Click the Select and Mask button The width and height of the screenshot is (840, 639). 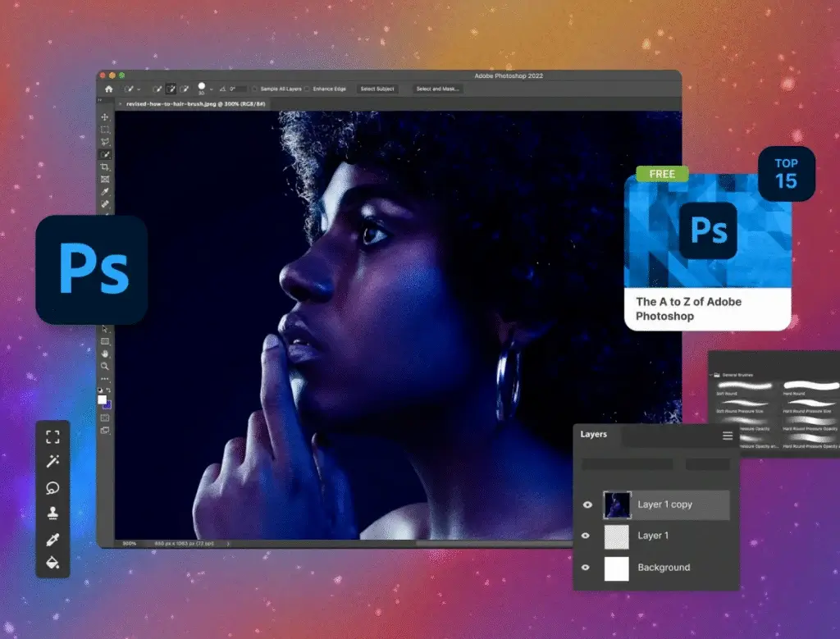click(436, 89)
